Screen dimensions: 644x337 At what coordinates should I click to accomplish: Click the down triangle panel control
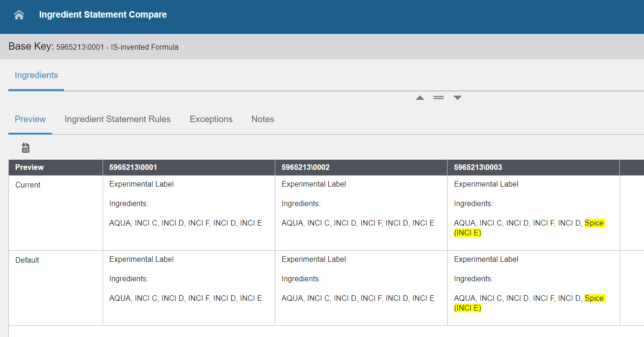[457, 97]
